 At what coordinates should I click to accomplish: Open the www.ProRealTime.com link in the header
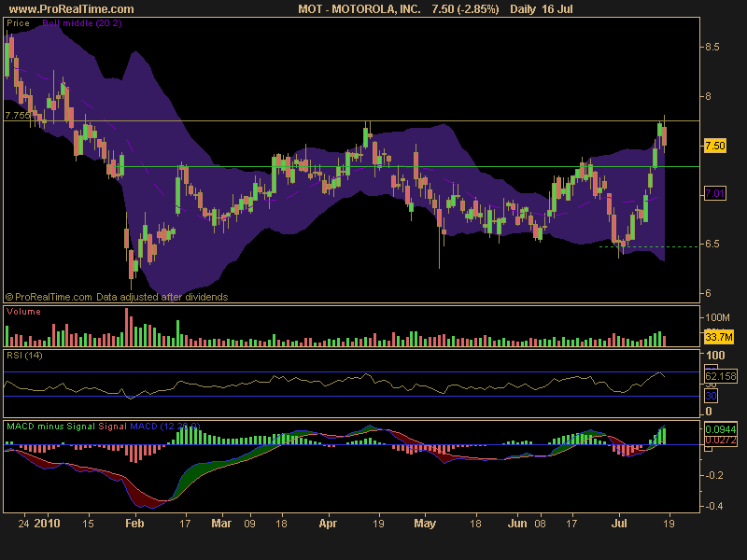(72, 9)
